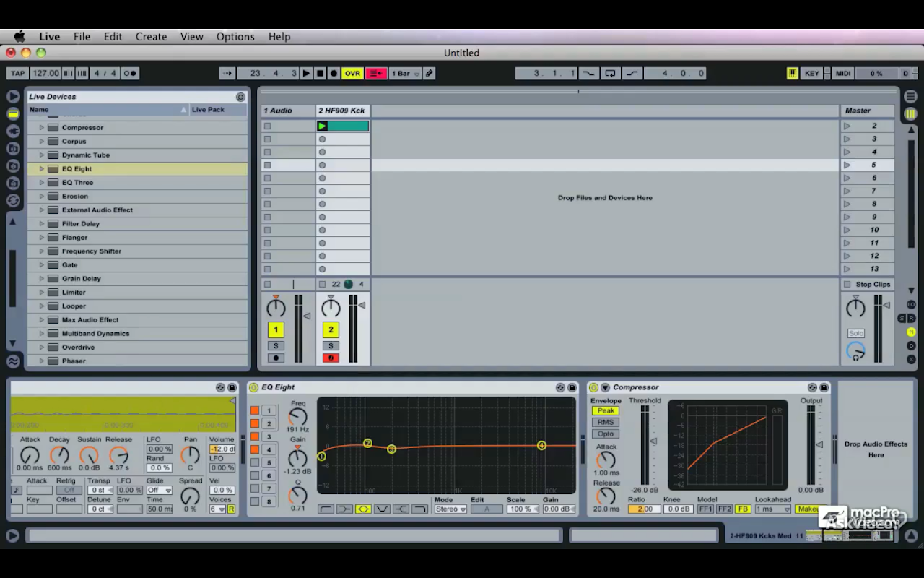The width and height of the screenshot is (924, 578).
Task: Toggle EQ Eight band 5 on
Action: click(255, 462)
